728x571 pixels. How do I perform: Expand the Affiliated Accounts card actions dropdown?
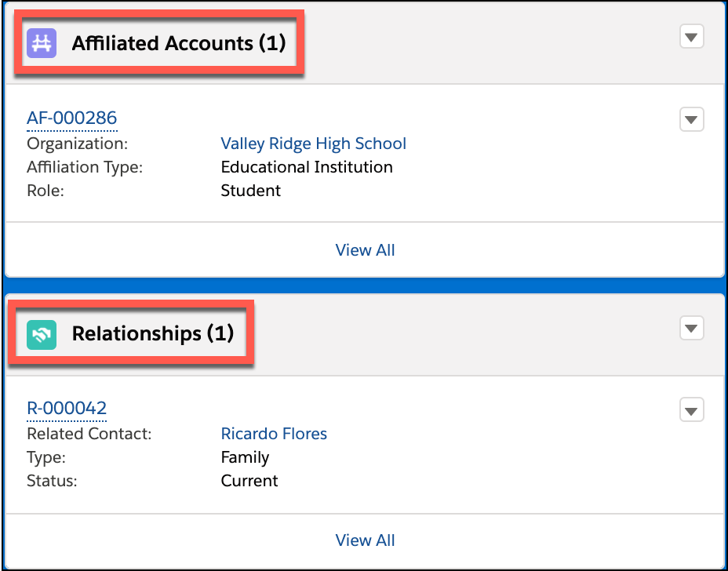[692, 37]
